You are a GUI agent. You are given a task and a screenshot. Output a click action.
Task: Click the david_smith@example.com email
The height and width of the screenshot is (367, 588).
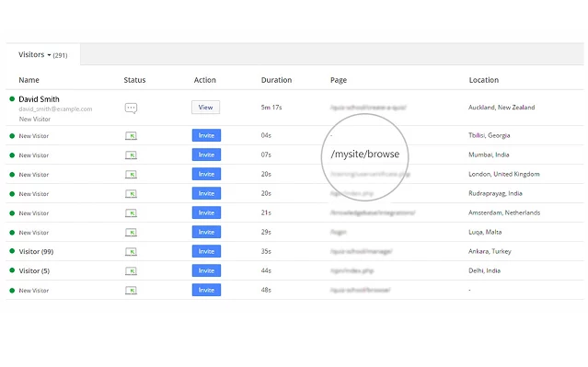click(x=55, y=109)
